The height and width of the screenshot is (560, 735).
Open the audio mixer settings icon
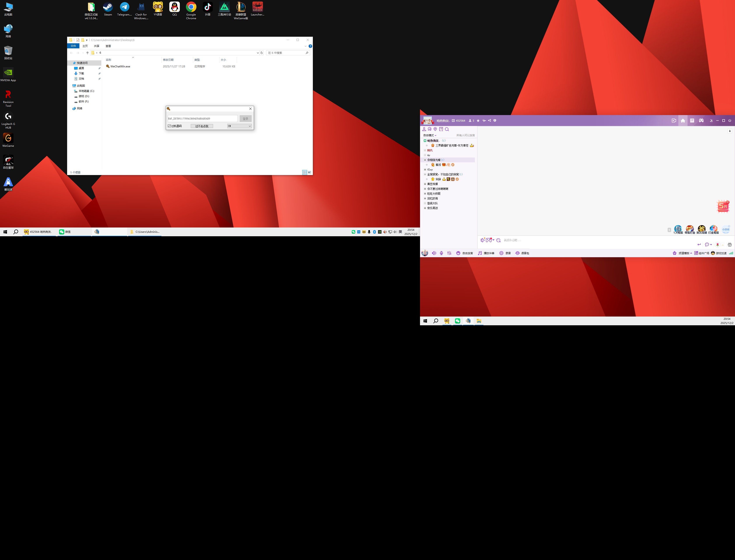point(449,253)
